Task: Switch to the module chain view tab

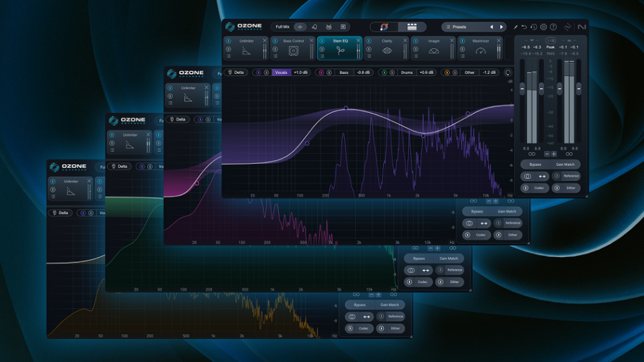Action: (412, 27)
